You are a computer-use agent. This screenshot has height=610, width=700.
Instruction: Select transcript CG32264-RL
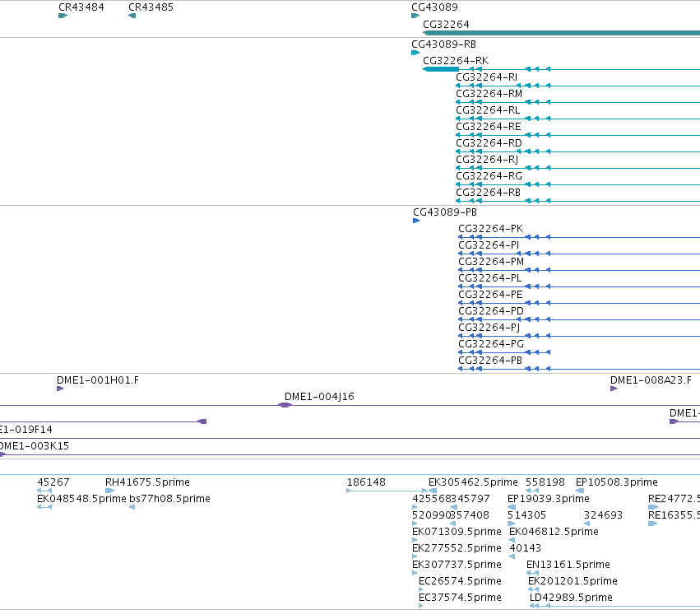577,119
